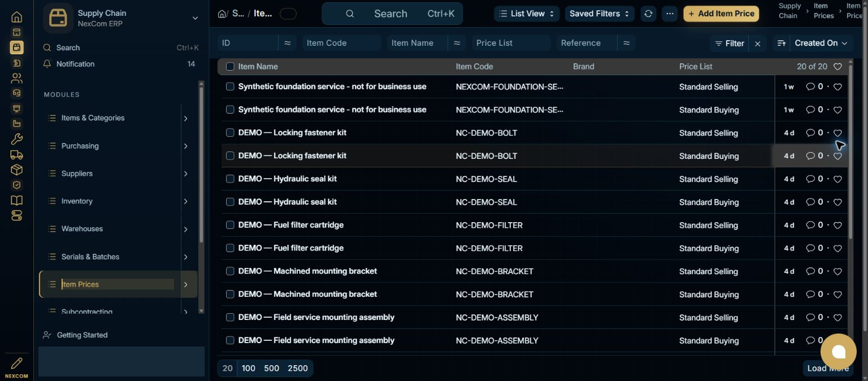Expand the Items & Categories chevron
The height and width of the screenshot is (381, 868).
pos(185,118)
